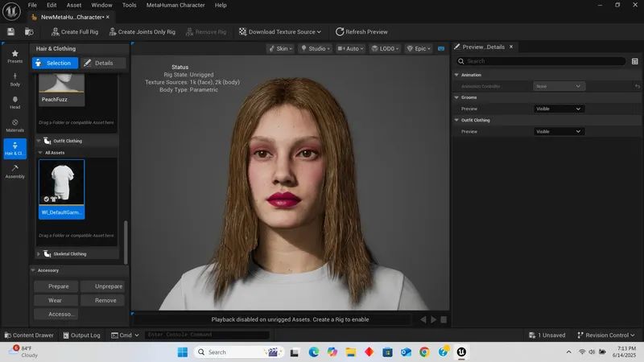Open the Tools menu

pos(129,6)
